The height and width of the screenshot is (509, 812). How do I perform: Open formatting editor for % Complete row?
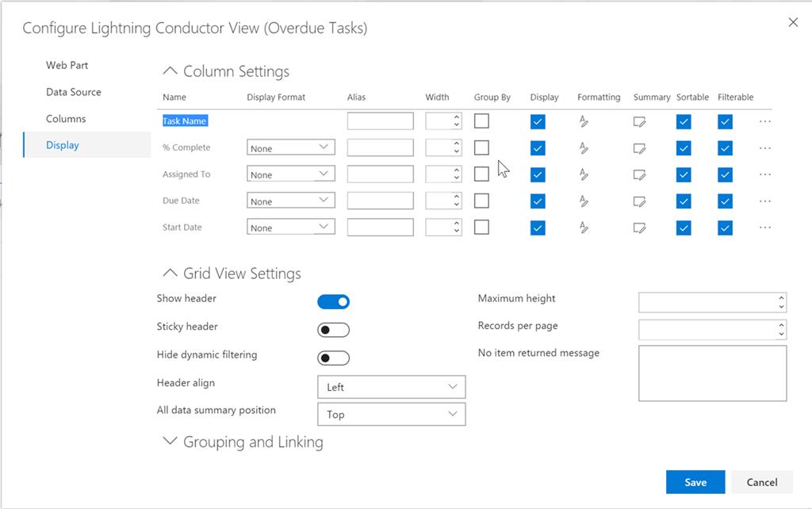tap(584, 148)
